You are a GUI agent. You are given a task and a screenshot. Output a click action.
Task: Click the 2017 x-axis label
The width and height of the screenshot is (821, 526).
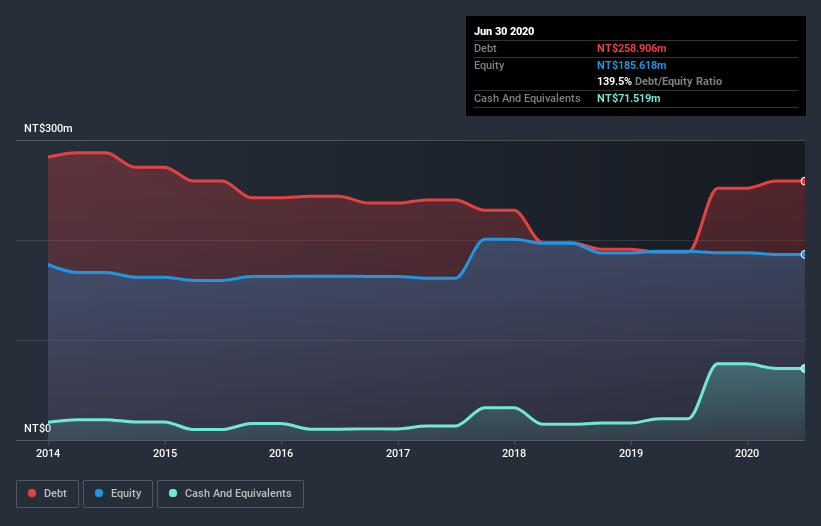click(398, 453)
